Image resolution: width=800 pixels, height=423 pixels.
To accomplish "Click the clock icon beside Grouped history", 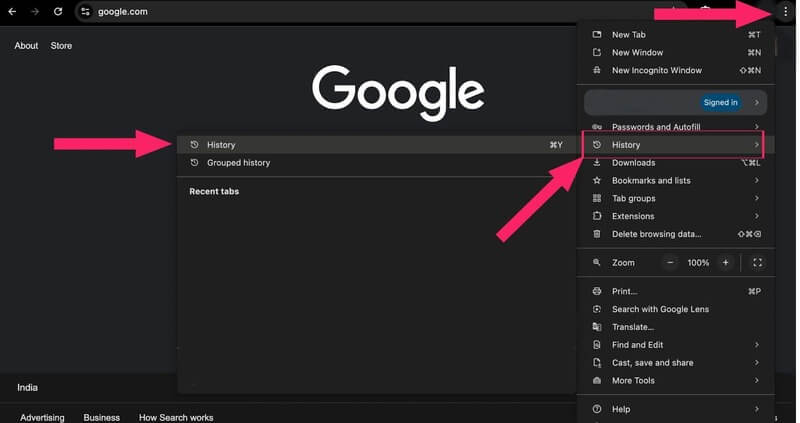I will pos(194,163).
